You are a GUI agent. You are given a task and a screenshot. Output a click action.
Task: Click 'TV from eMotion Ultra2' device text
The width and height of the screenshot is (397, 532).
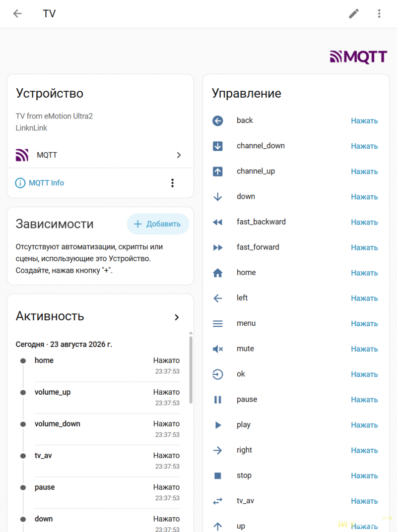tap(54, 116)
